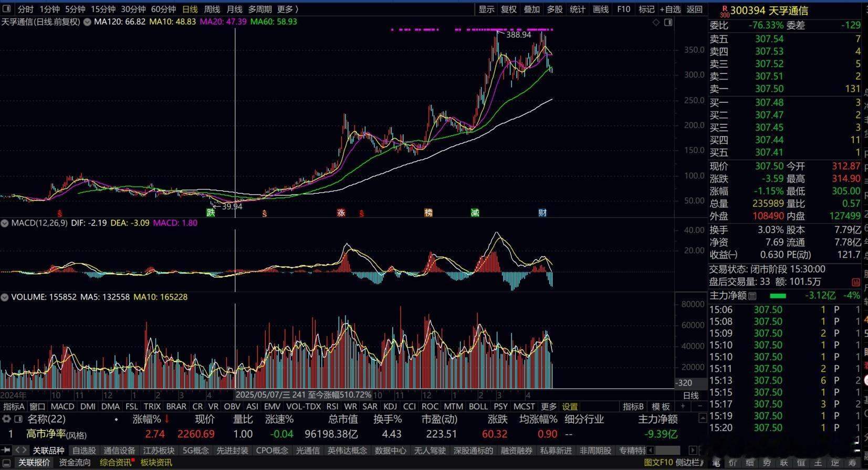The height and width of the screenshot is (470, 868).
Task: Select the RSI indicator
Action: pos(332,407)
